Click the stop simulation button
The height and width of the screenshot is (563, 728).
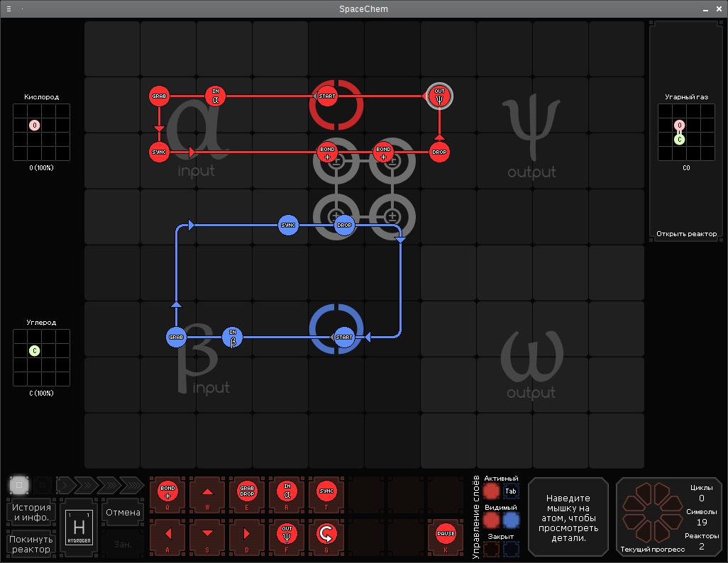[19, 485]
